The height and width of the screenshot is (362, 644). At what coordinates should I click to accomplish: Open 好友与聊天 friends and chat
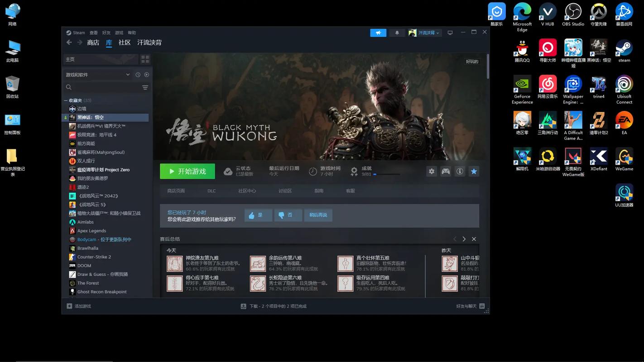click(x=471, y=306)
